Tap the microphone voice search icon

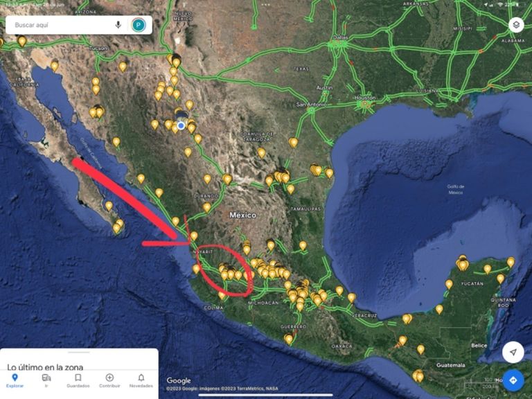(118, 25)
